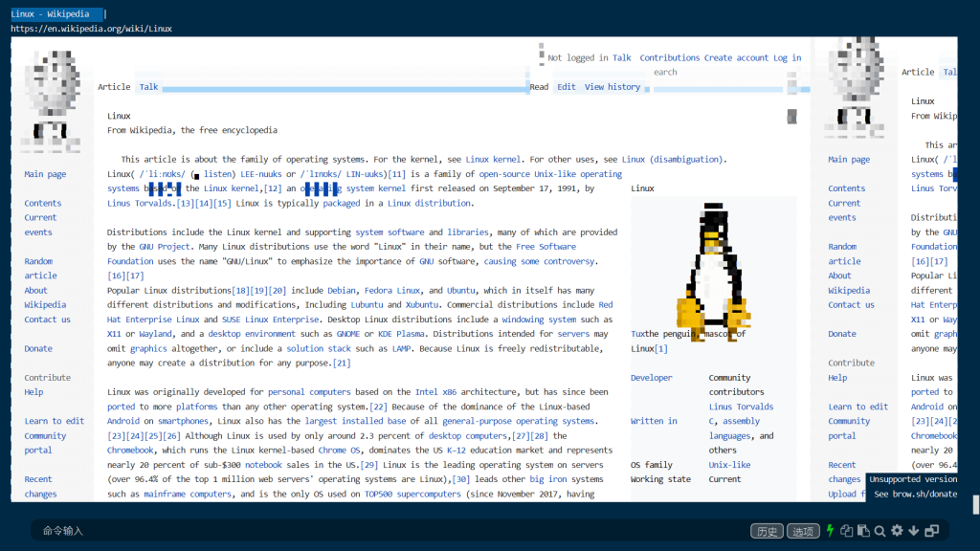Viewport: 980px width, 551px height.
Task: Switch to the Article tab
Action: (x=114, y=87)
